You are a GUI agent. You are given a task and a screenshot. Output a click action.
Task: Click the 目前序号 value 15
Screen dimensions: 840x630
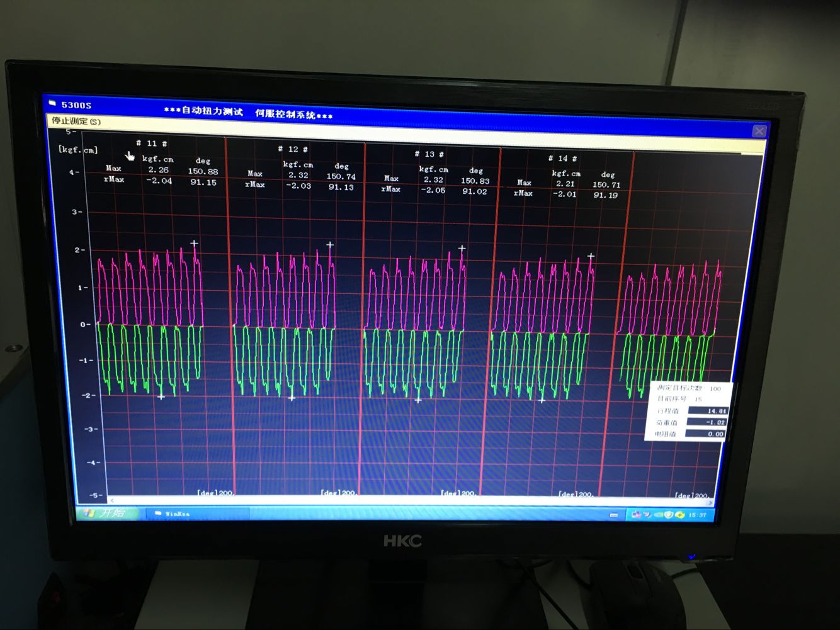pyautogui.click(x=698, y=399)
